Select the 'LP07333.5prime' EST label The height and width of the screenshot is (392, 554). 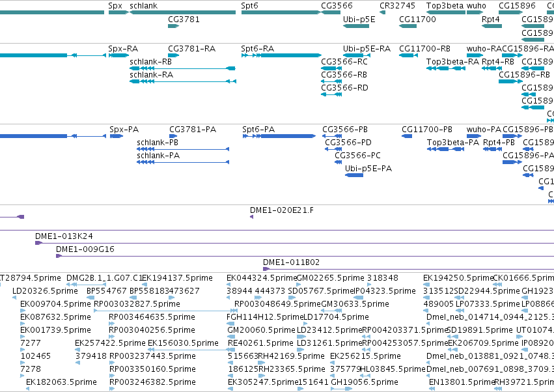pos(488,304)
